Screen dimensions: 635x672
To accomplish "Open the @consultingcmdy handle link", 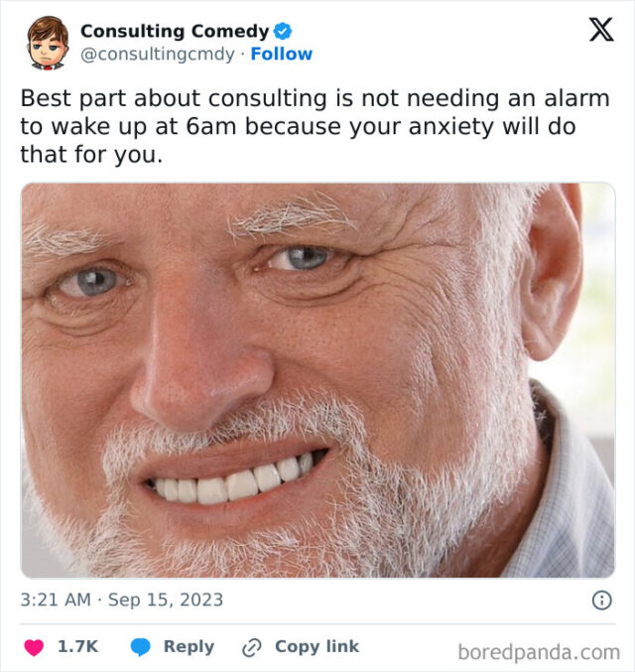I will [160, 54].
